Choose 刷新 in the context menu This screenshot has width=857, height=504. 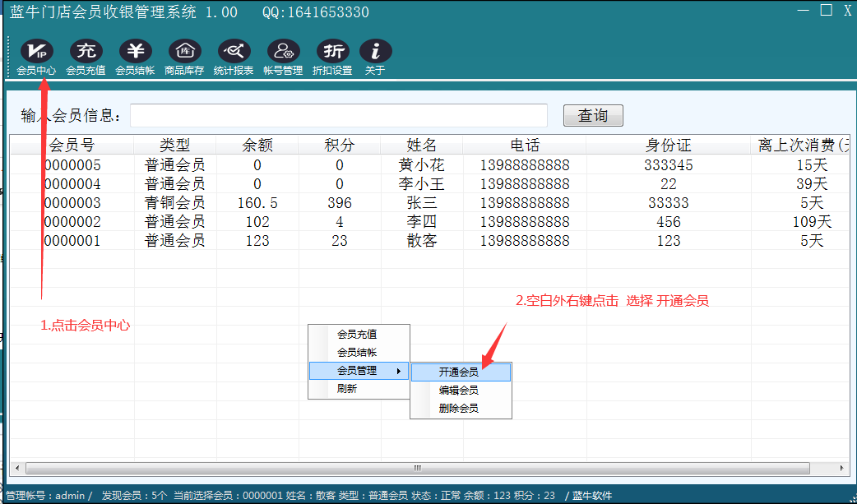point(359,389)
